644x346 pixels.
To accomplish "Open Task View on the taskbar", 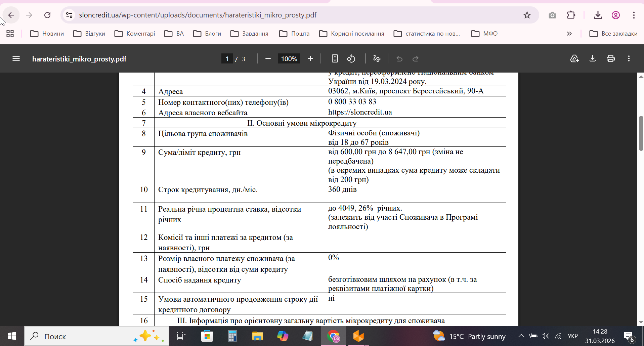I will [181, 336].
